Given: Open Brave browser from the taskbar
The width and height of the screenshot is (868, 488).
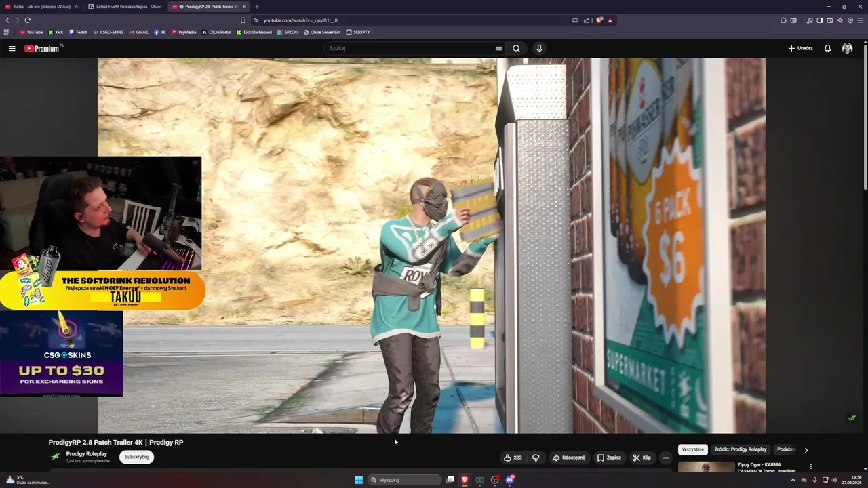Looking at the screenshot, I should point(465,480).
